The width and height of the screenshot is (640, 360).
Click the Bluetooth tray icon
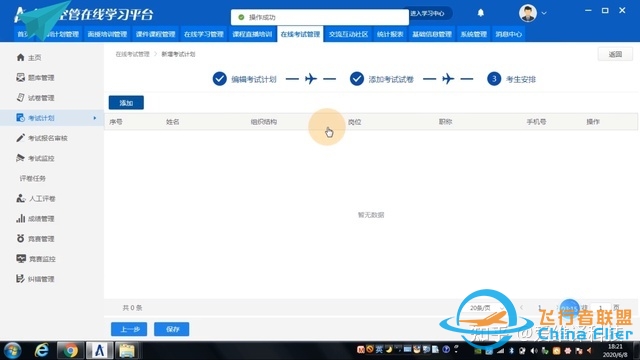click(x=511, y=351)
